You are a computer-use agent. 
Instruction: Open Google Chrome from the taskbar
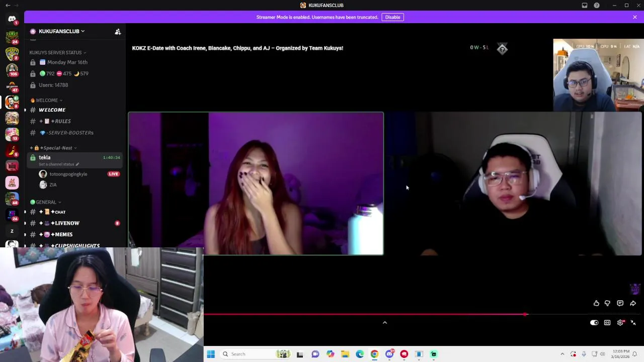point(374,354)
